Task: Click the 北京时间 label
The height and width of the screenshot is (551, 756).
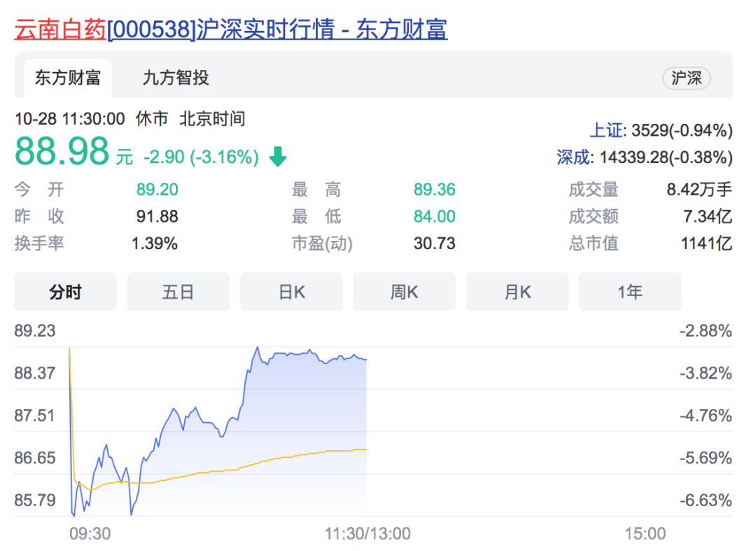Action: coord(212,118)
